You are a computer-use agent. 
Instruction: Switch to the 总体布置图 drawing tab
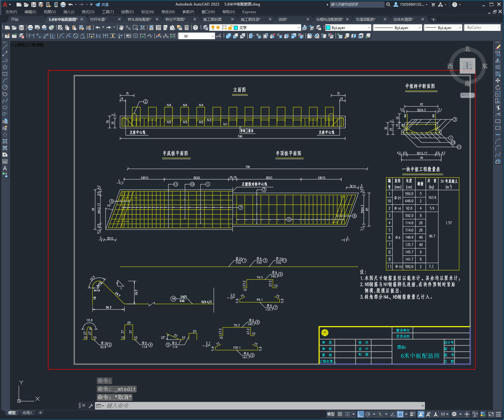(x=403, y=19)
